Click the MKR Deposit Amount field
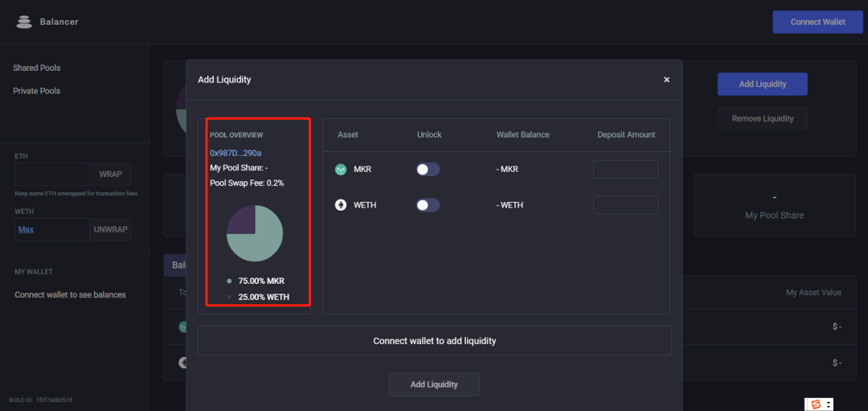 point(625,170)
